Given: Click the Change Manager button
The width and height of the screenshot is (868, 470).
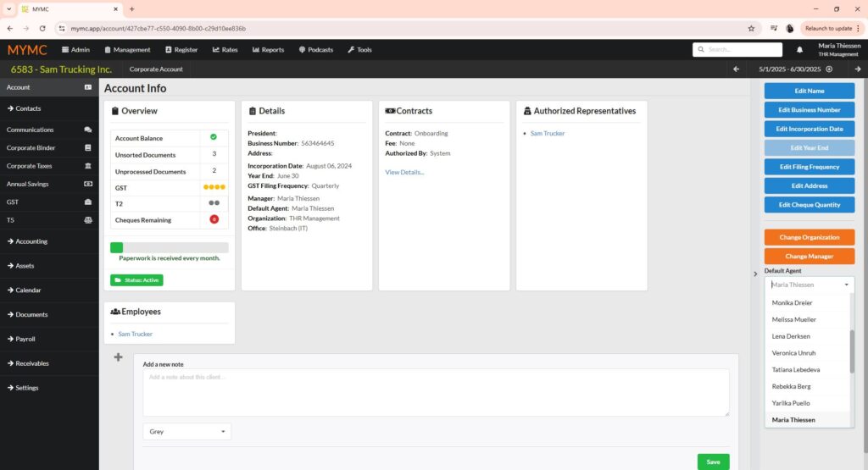Looking at the screenshot, I should point(810,256).
